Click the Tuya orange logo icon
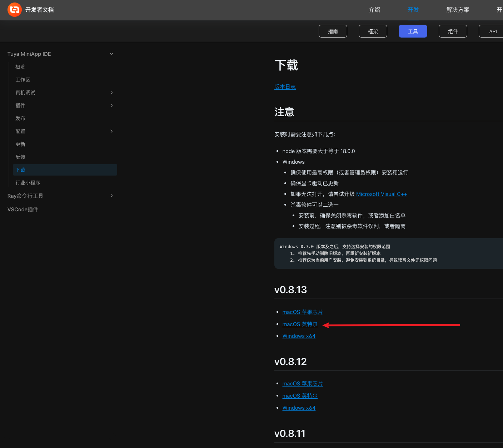 (15, 10)
